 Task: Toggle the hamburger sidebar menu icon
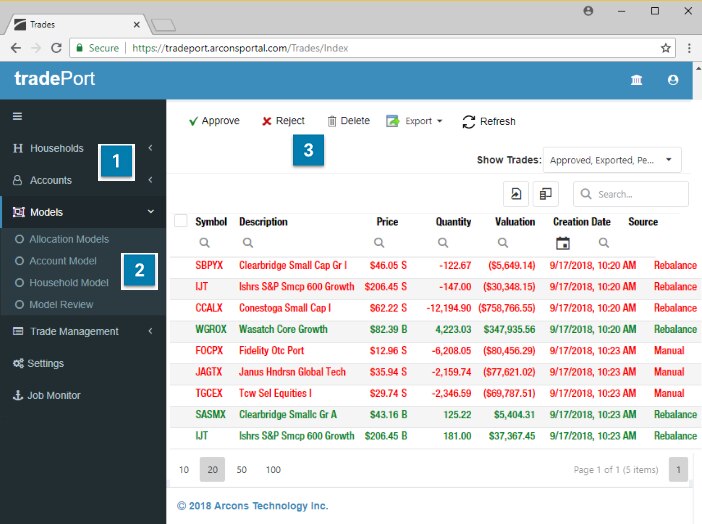click(x=17, y=116)
